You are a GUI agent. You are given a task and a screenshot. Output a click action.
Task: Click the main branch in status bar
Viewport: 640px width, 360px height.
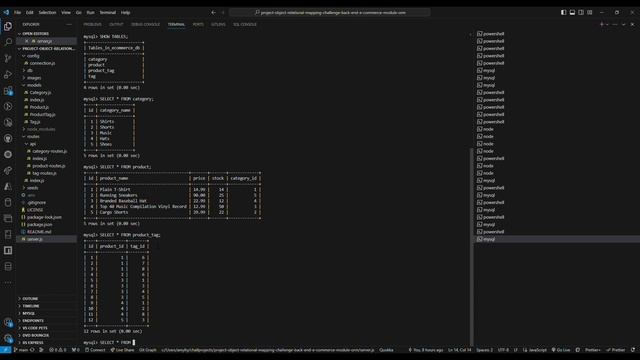pyautogui.click(x=21, y=350)
